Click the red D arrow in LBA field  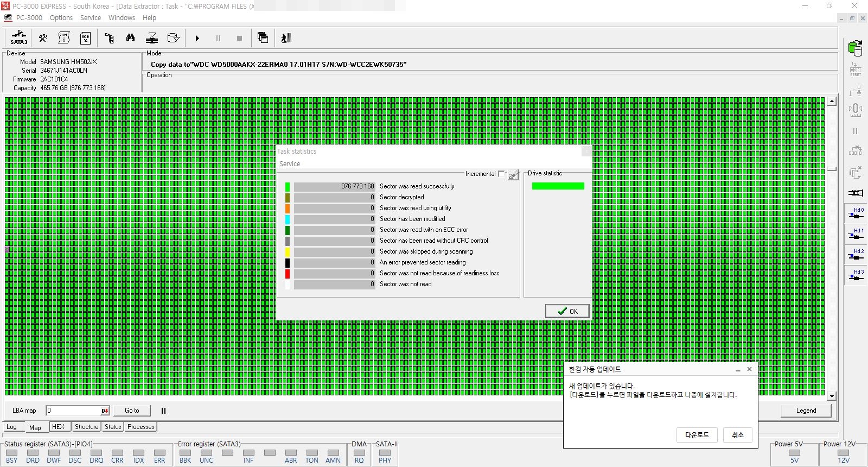105,411
